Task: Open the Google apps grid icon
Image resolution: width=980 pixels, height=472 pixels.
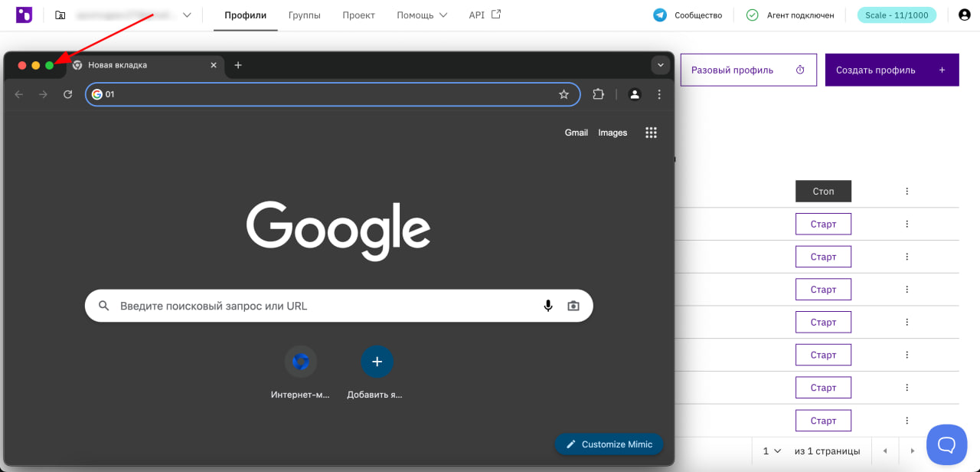Action: 652,133
